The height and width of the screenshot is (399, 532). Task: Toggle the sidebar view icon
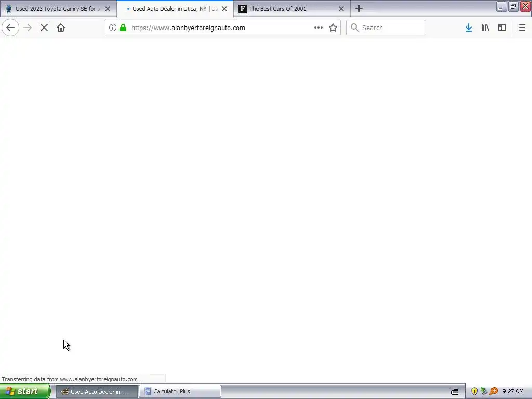point(502,28)
